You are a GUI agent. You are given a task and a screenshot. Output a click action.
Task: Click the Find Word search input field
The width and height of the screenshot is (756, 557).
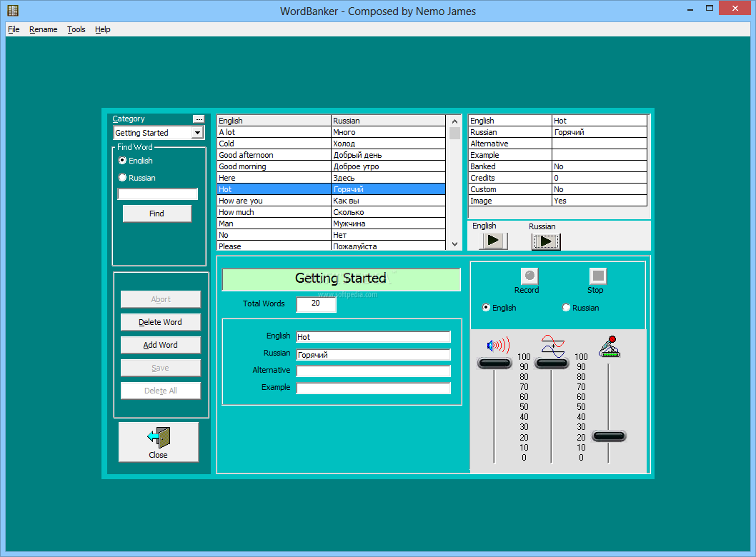click(158, 194)
